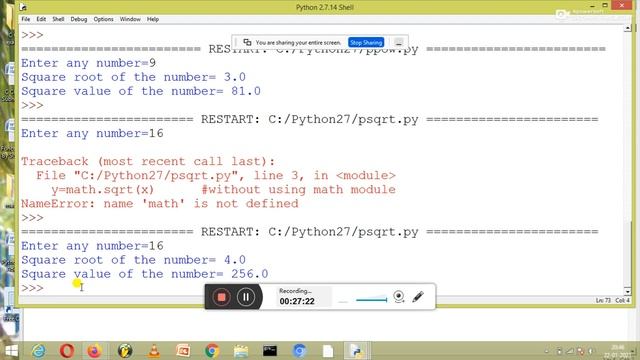Screen dimensions: 640x360
Task: Open the Help menu
Action: [153, 19]
